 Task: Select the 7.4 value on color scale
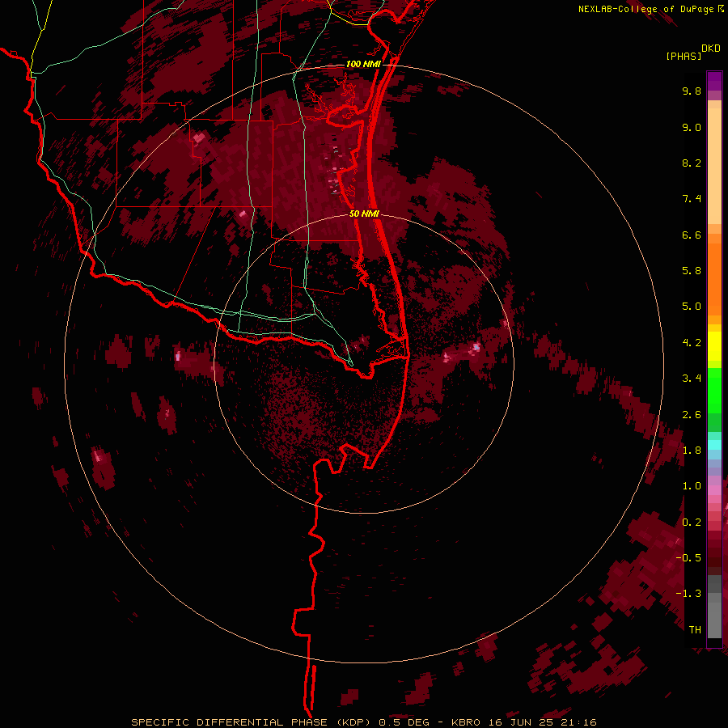coord(692,199)
